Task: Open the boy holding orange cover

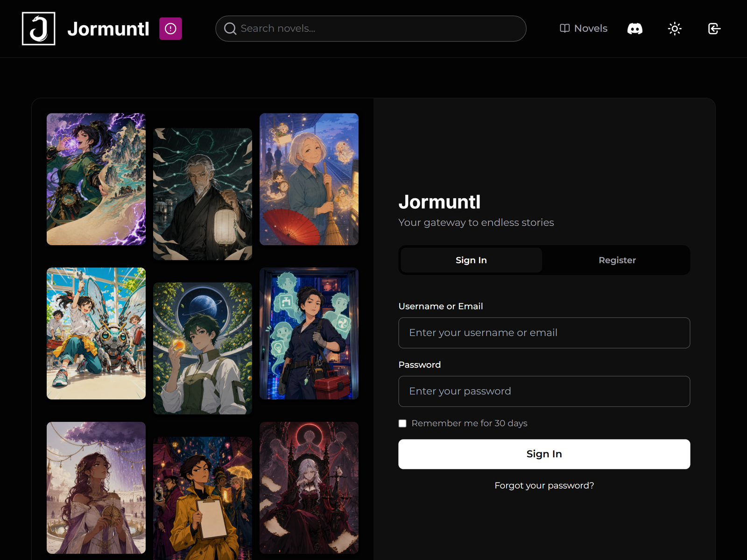Action: click(203, 348)
